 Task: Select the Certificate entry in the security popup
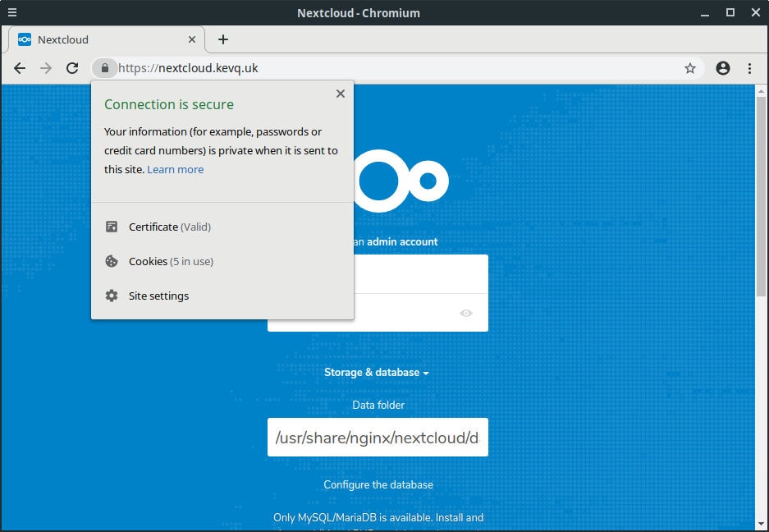pos(152,227)
